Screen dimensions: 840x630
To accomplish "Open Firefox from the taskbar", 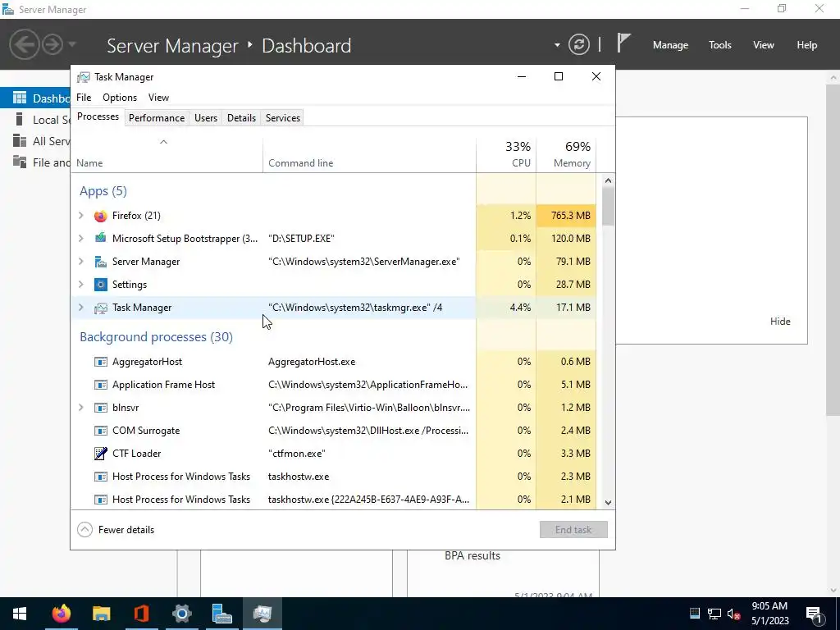I will [61, 614].
